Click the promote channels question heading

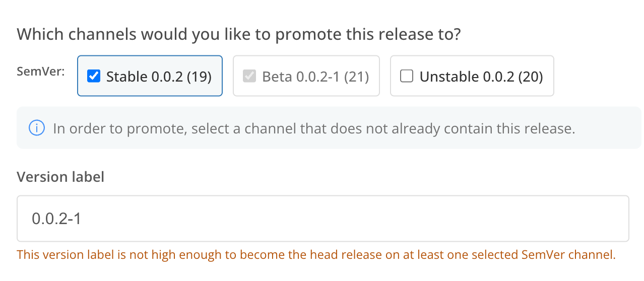click(239, 34)
